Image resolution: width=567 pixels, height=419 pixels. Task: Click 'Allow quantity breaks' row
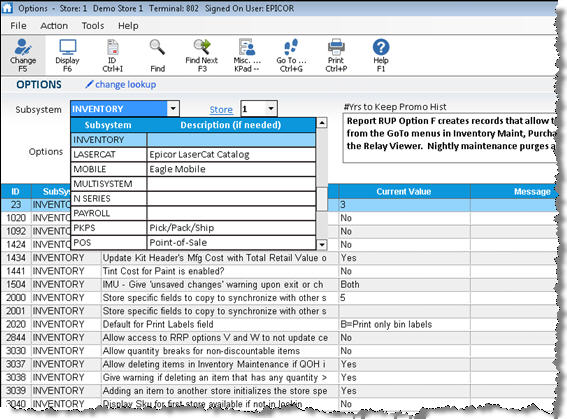278,351
